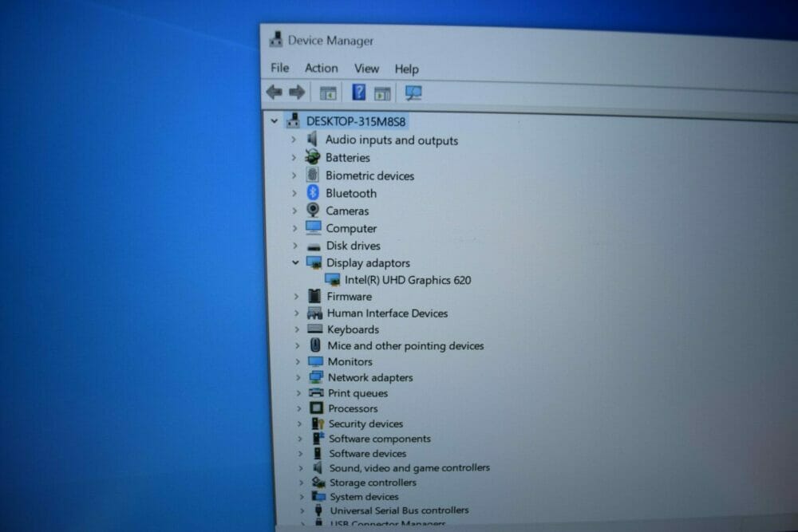The image size is (798, 532).
Task: Select the Processors entry
Action: click(x=354, y=408)
